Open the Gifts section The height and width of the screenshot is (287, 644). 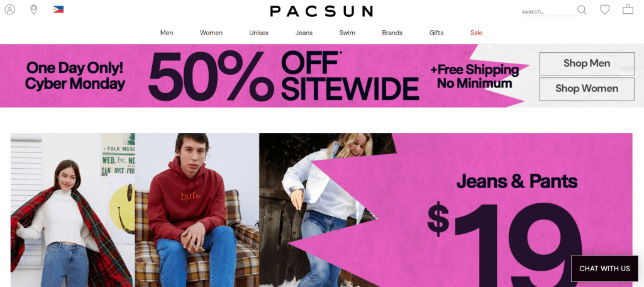436,33
